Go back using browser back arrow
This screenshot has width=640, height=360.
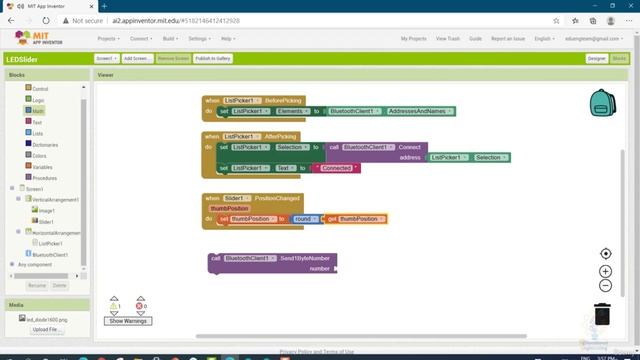click(x=11, y=20)
